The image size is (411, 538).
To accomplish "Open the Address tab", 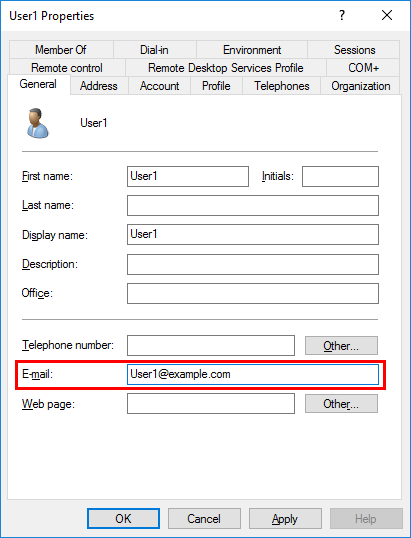I will [x=99, y=86].
